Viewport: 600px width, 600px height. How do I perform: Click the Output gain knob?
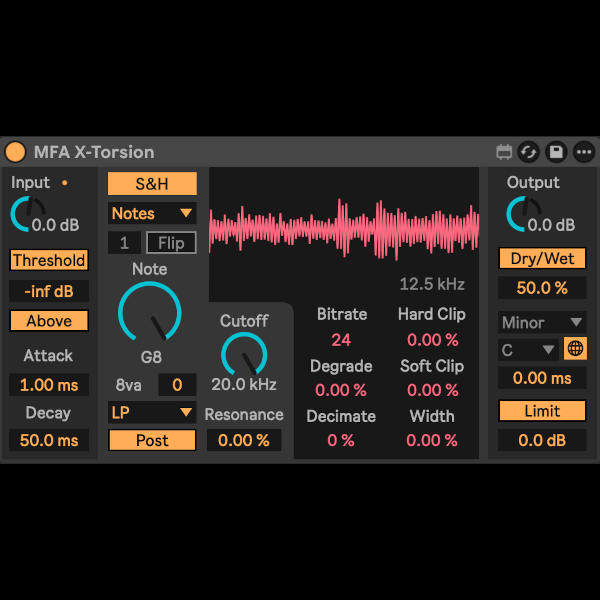(519, 214)
